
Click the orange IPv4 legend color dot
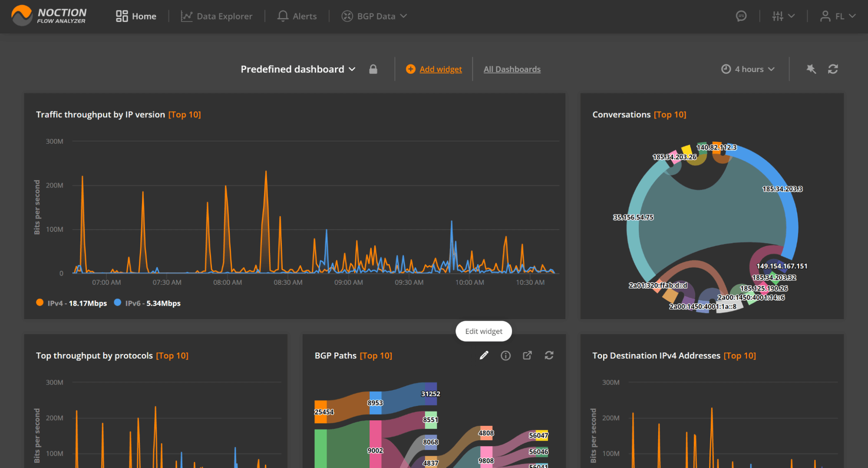40,303
